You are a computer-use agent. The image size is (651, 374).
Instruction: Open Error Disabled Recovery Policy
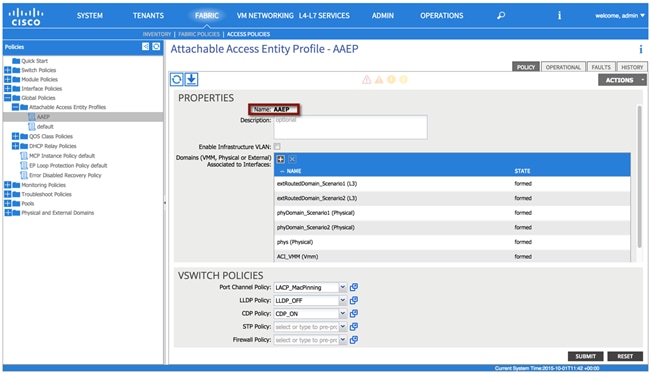[x=65, y=175]
